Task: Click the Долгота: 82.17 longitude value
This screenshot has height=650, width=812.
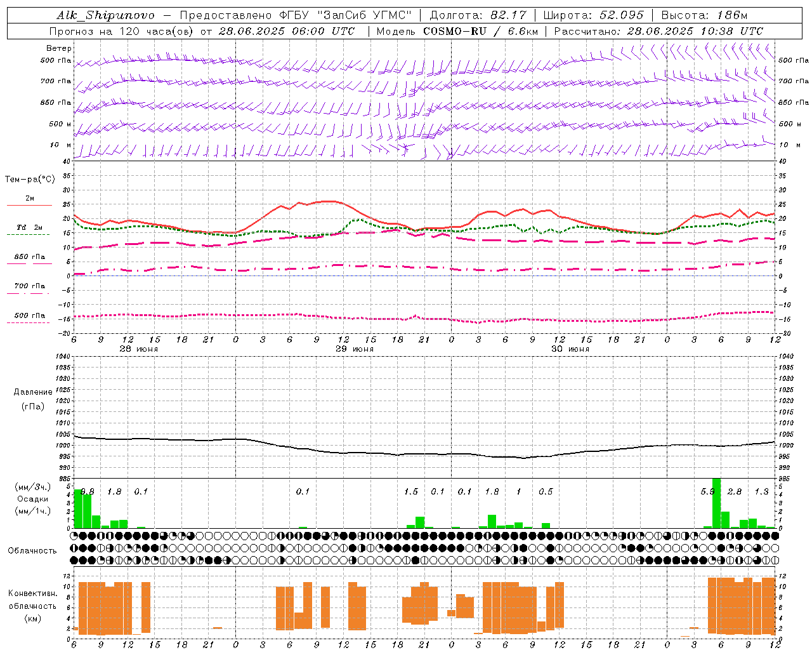Action: tap(478, 15)
